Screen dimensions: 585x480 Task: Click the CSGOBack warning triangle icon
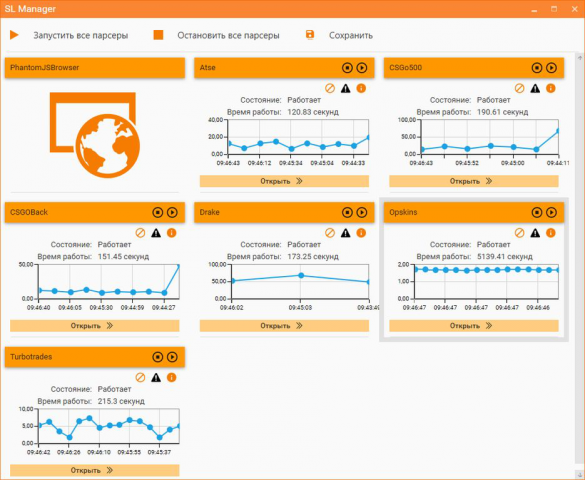coord(156,233)
